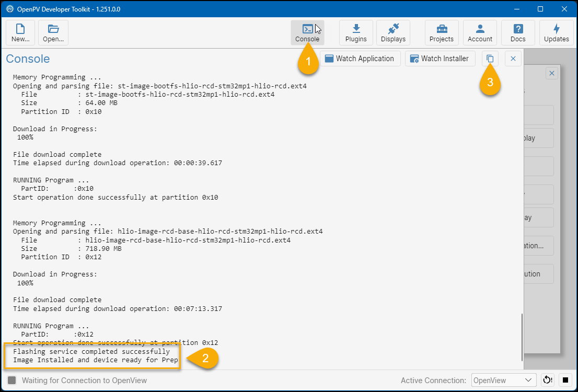Click line "Opening and parsing file: st-image-bootfs-hlio-rcd-stm32mp1-hlio-rcd.ext4"

[x=159, y=86]
